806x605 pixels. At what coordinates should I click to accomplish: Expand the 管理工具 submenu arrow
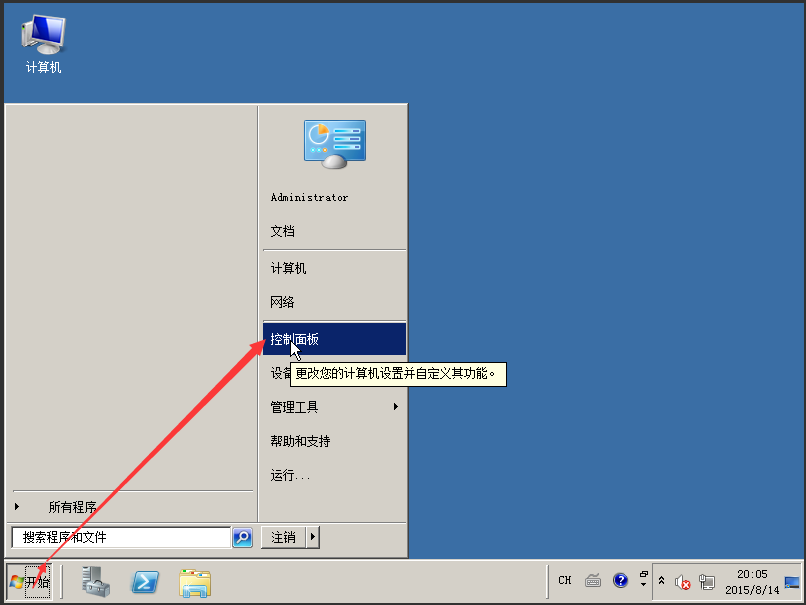point(396,407)
